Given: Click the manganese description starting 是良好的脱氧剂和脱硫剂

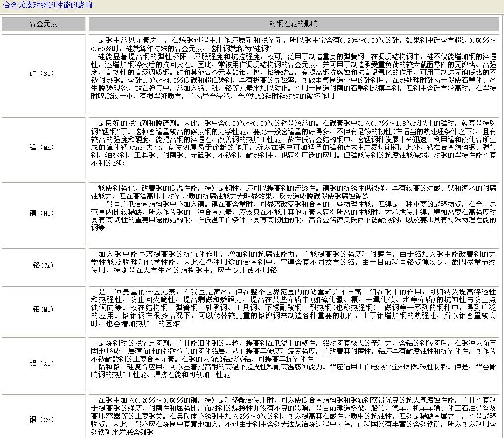Looking at the screenshot, I should 294,148.
